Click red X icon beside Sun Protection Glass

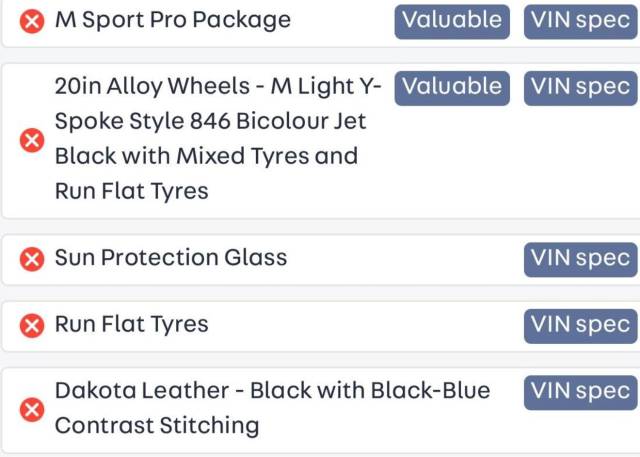pyautogui.click(x=32, y=259)
